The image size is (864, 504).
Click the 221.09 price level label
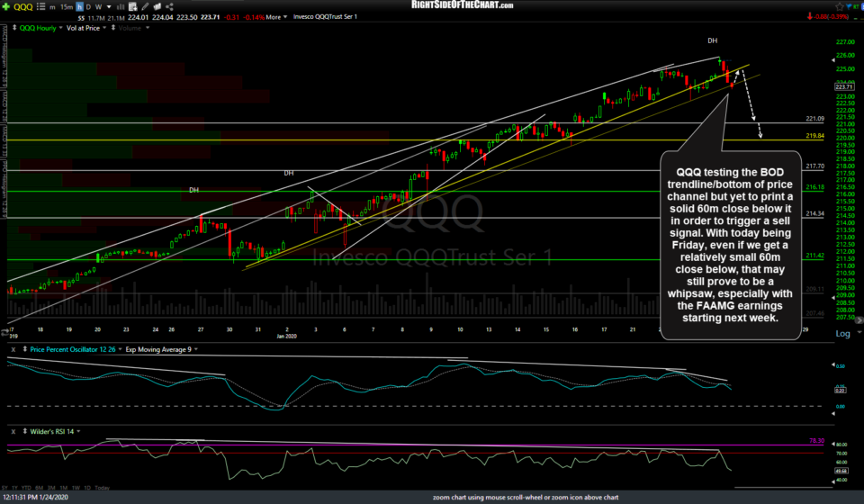click(x=815, y=119)
